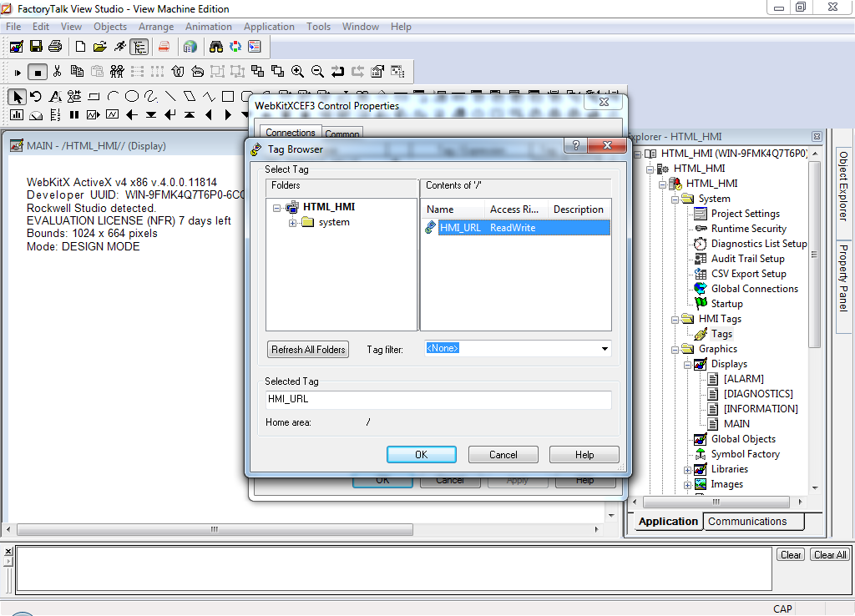Switch to the Communications tab

(x=753, y=521)
